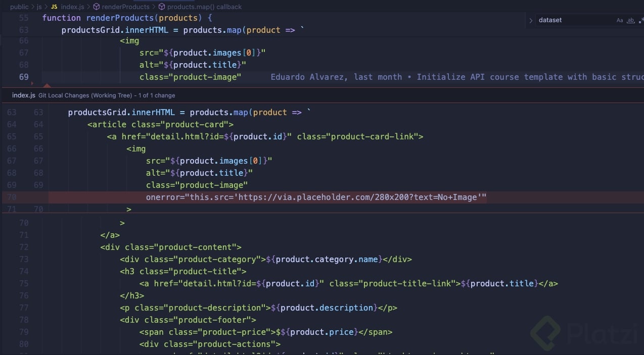
Task: Click sticky line 63 "productsGrid.innerHTML" at the top
Action: point(183,30)
